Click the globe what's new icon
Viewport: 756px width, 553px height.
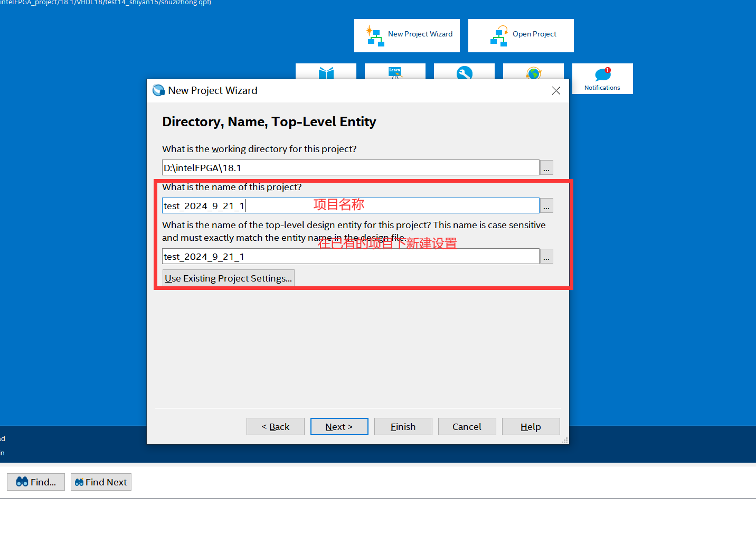533,73
